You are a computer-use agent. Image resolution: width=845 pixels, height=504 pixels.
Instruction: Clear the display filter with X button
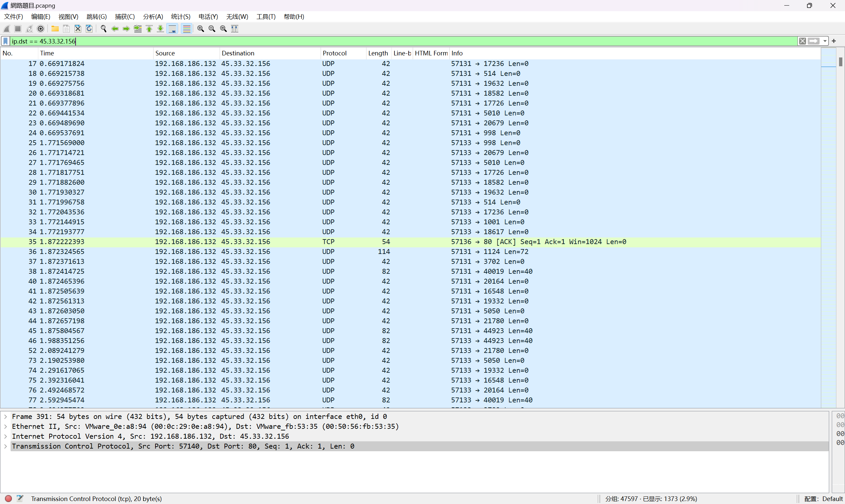coord(802,41)
